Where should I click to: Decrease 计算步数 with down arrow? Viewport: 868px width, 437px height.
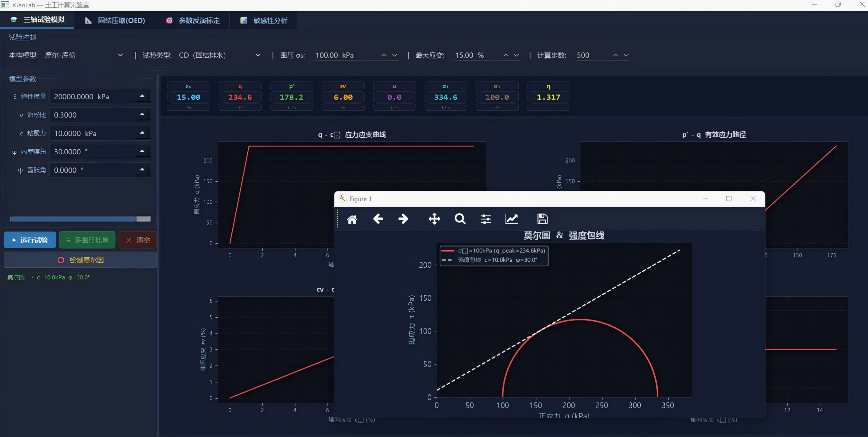[626, 55]
